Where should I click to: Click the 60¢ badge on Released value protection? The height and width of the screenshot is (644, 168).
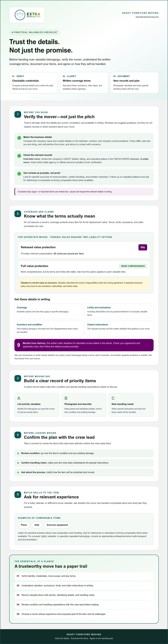click(x=143, y=247)
